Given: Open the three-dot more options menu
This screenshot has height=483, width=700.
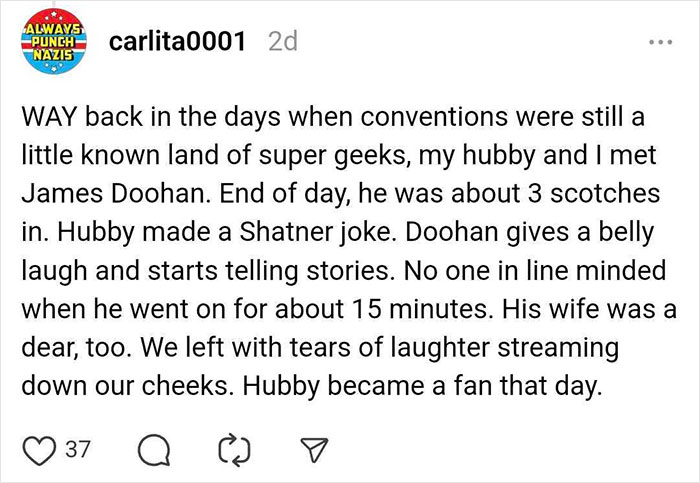Looking at the screenshot, I should coord(656,45).
